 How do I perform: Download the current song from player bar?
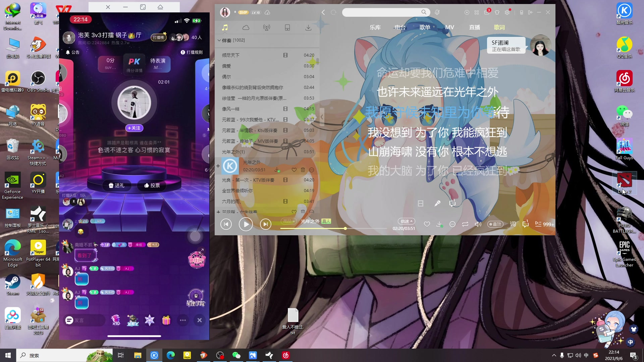pos(439,224)
